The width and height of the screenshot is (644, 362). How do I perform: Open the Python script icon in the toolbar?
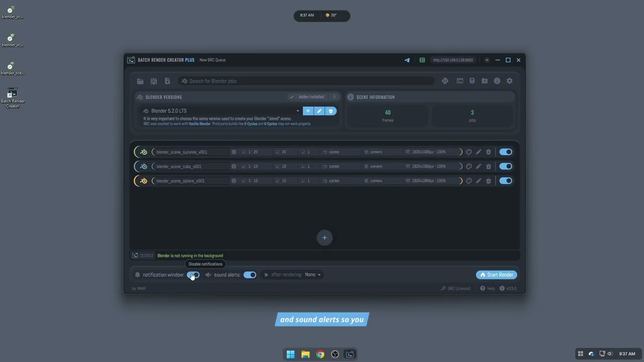(x=445, y=81)
